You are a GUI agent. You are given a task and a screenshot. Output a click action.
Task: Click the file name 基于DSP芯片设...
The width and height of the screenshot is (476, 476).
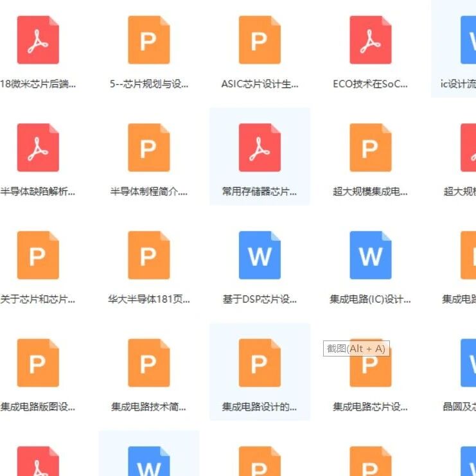[x=260, y=299]
